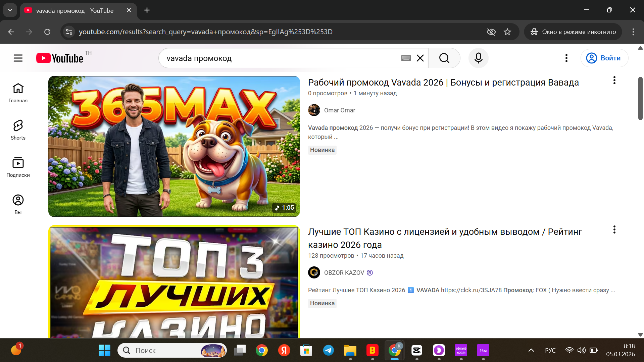Open the Главная sidebar item
This screenshot has height=362, width=644.
[x=18, y=93]
